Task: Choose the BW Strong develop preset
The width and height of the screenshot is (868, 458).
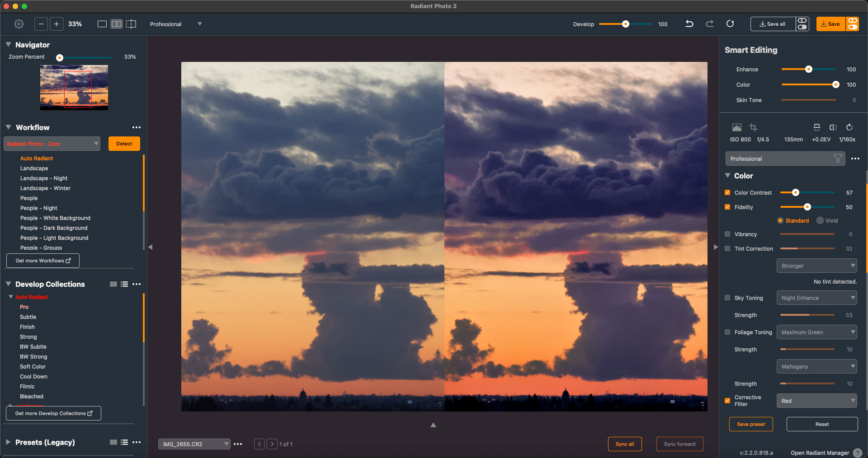Action: pos(33,356)
